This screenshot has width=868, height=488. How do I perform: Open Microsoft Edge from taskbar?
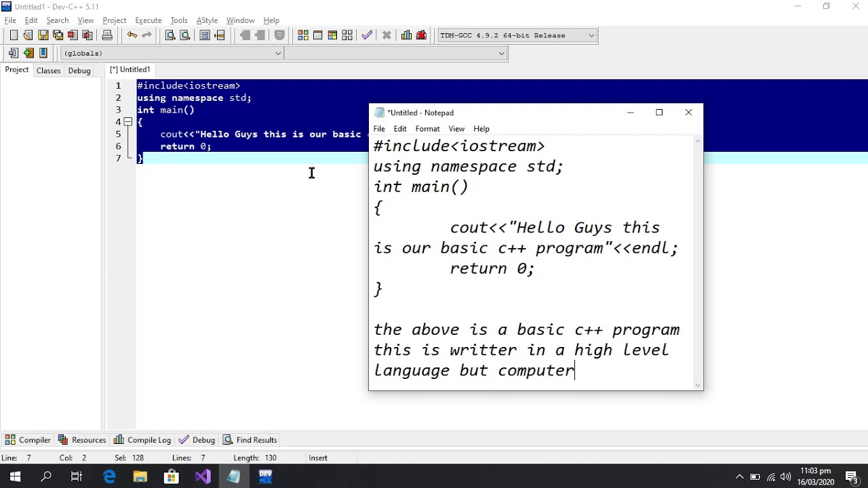coord(108,476)
